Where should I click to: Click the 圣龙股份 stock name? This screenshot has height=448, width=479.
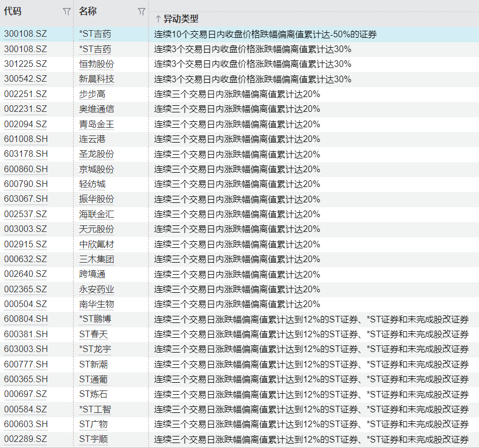[96, 154]
